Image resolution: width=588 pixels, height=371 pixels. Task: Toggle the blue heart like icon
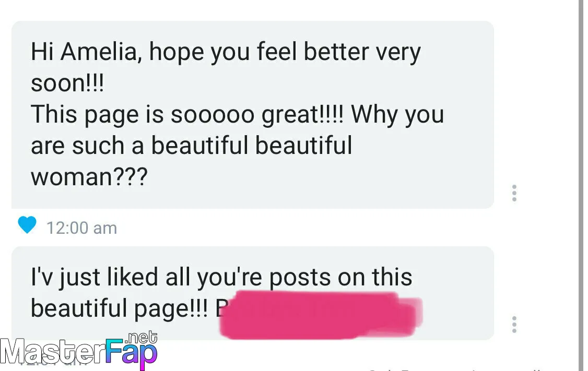(x=27, y=225)
